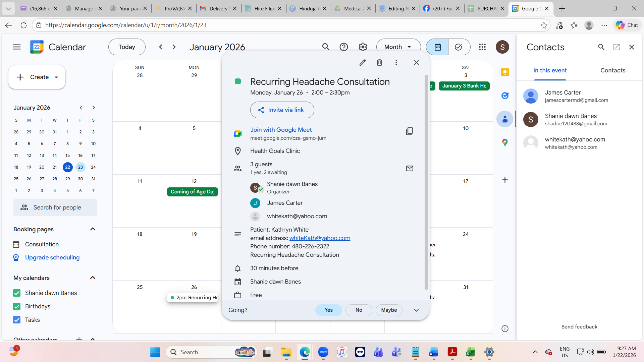Uncheck Shanie dawn Banes calendar
The height and width of the screenshot is (362, 644).
[17, 293]
